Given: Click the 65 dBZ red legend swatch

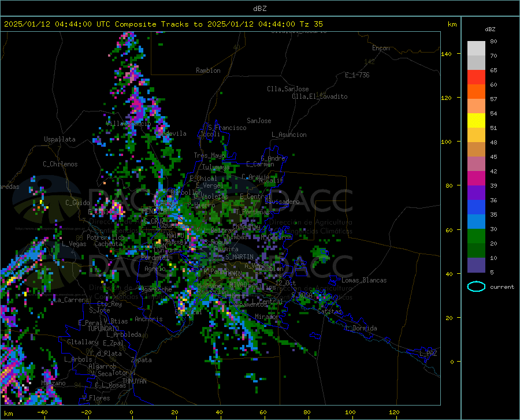Looking at the screenshot, I should [476, 77].
